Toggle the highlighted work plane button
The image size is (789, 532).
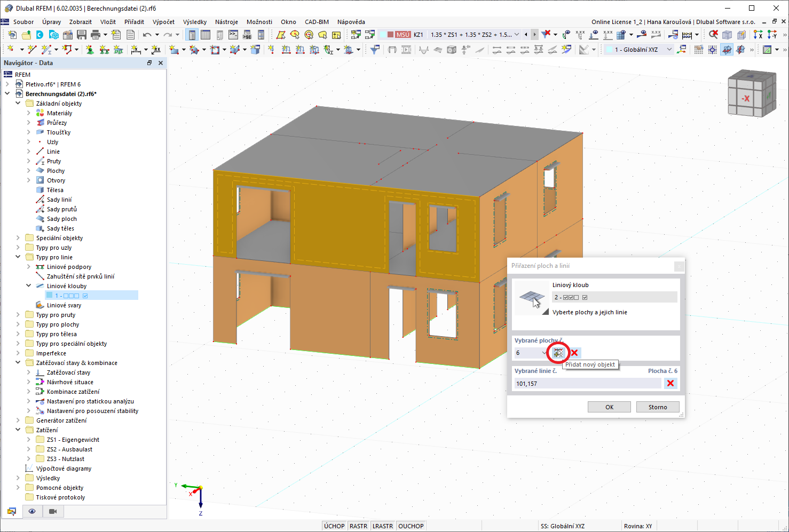tap(727, 50)
